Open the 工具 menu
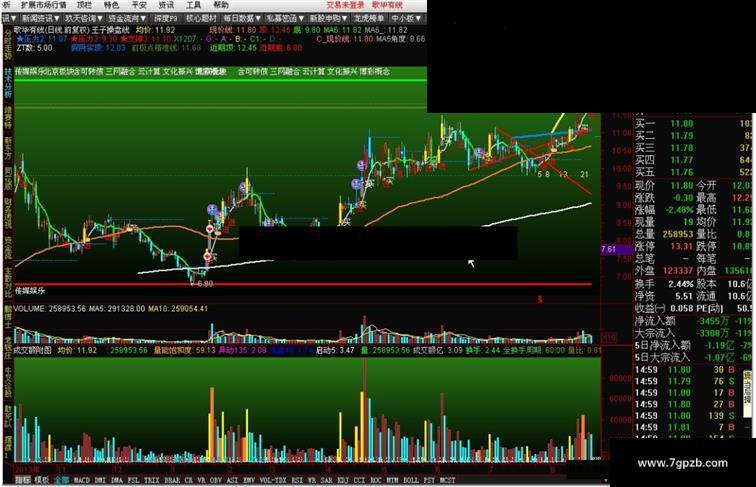Image resolution: width=756 pixels, height=487 pixels. click(193, 5)
